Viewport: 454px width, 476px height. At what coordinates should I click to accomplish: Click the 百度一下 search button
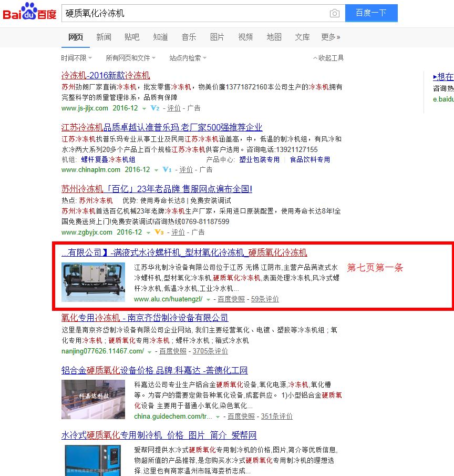[371, 13]
